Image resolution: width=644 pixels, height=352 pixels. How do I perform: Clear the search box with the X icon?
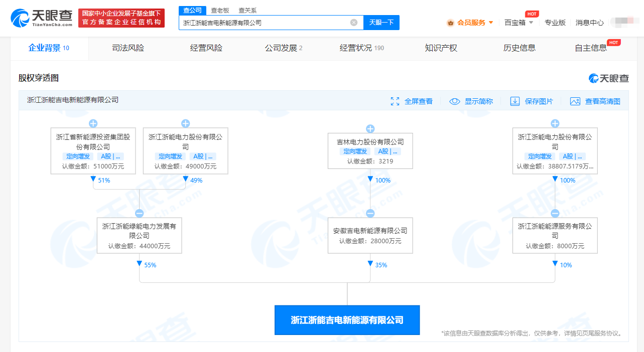tap(354, 23)
